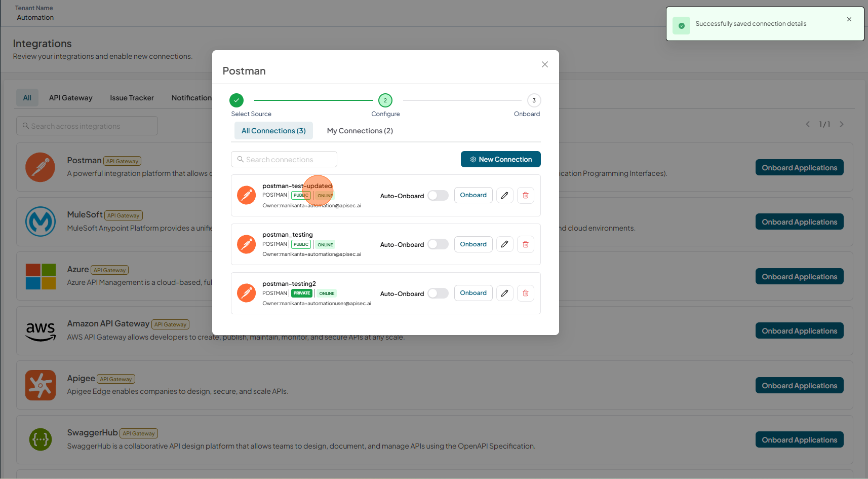Select the All integrations filter tab
The height and width of the screenshot is (479, 868).
(27, 98)
